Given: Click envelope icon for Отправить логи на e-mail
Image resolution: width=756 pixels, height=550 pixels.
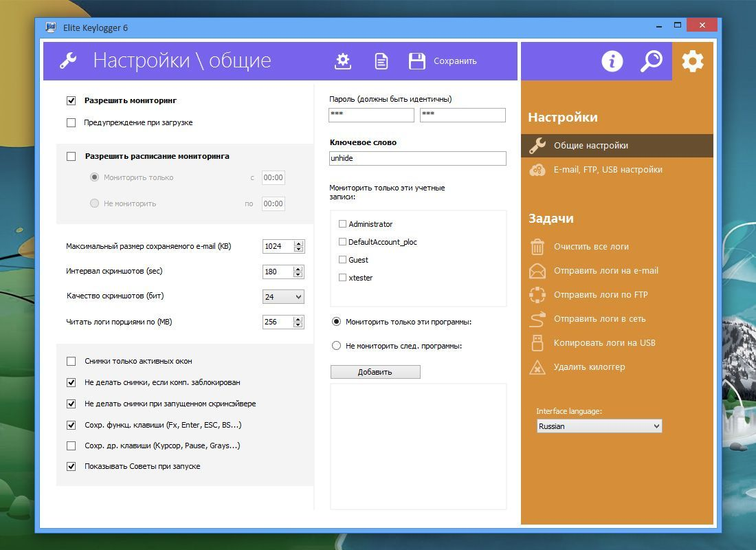Looking at the screenshot, I should tap(537, 271).
